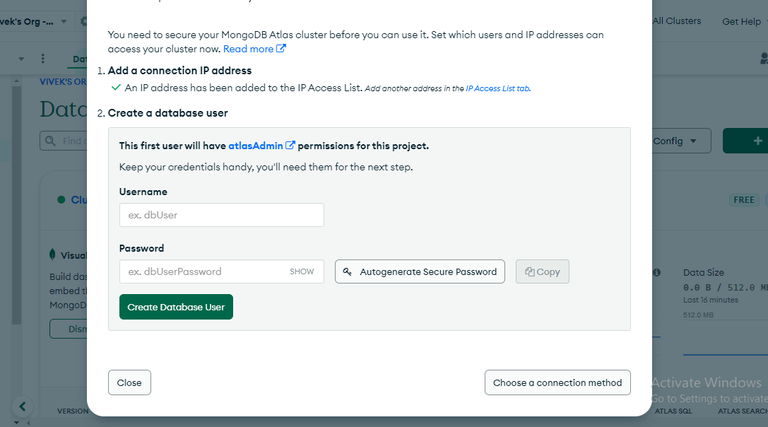Open the Config dropdown
The width and height of the screenshot is (768, 427).
click(680, 141)
